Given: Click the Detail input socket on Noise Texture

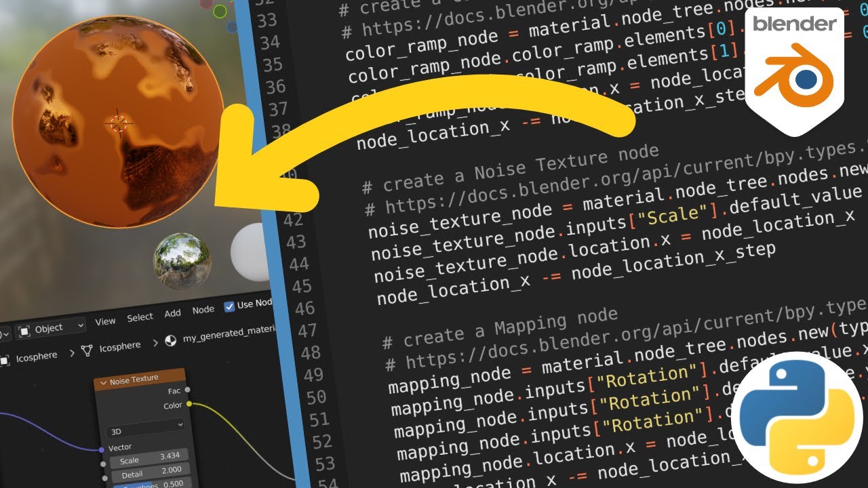Looking at the screenshot, I should click(x=105, y=478).
